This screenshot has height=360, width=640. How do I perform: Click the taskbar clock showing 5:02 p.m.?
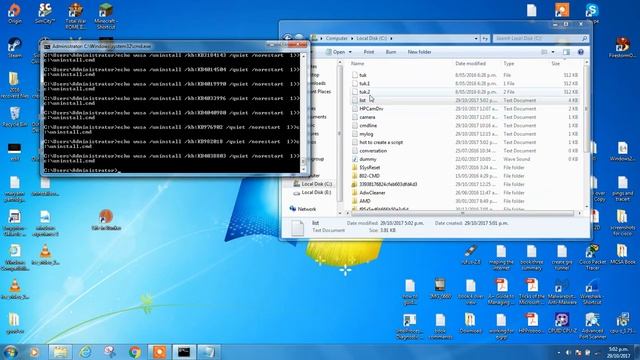(x=618, y=353)
